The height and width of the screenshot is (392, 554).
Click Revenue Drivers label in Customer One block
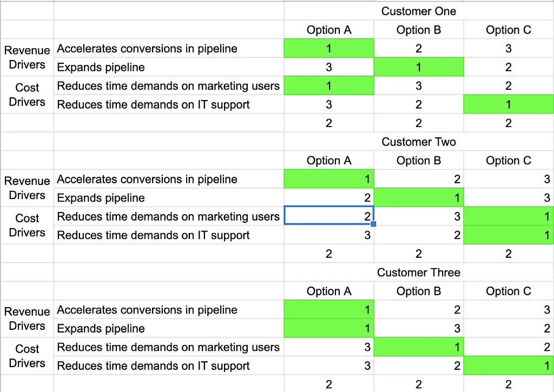(27, 57)
